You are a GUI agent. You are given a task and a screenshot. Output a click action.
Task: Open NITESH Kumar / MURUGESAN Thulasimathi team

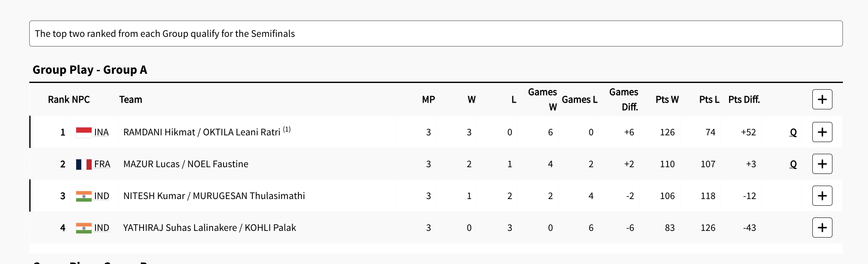(214, 196)
